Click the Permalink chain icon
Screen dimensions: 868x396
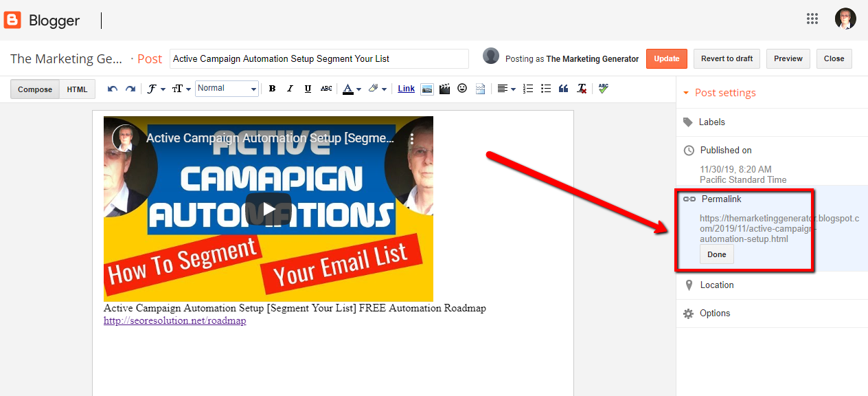tap(689, 199)
